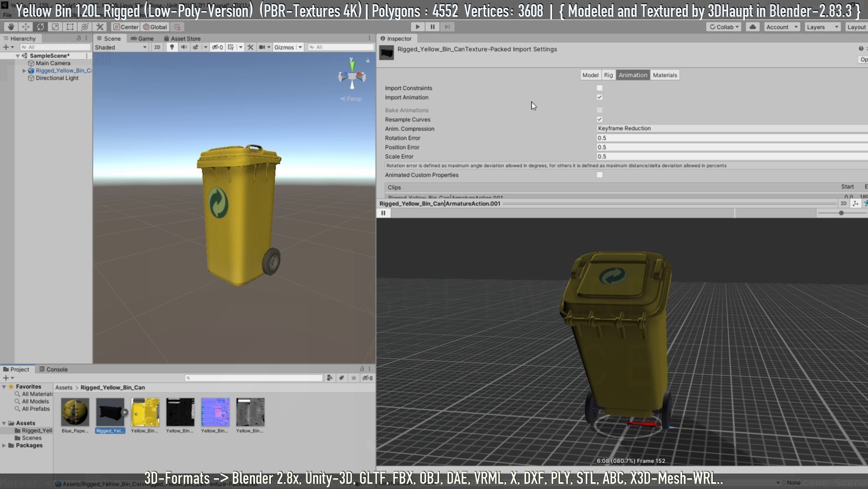Toggle 2D preview button in animation preview
868x489 pixels.
tap(843, 204)
